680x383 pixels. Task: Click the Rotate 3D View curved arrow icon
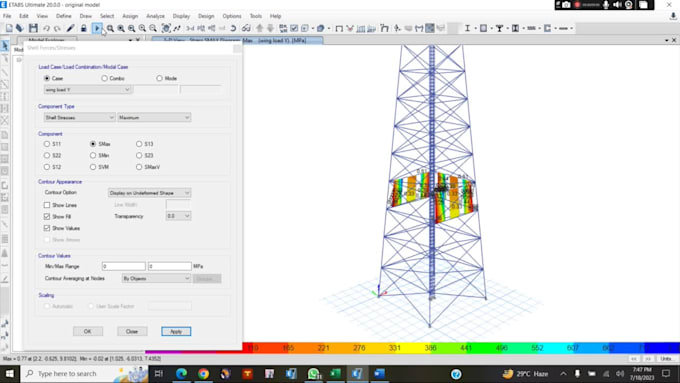(233, 28)
